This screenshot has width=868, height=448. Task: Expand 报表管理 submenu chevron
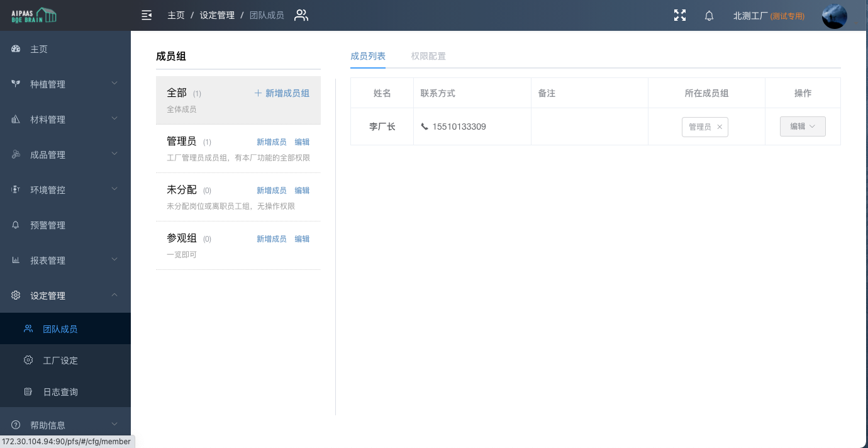[x=114, y=259]
